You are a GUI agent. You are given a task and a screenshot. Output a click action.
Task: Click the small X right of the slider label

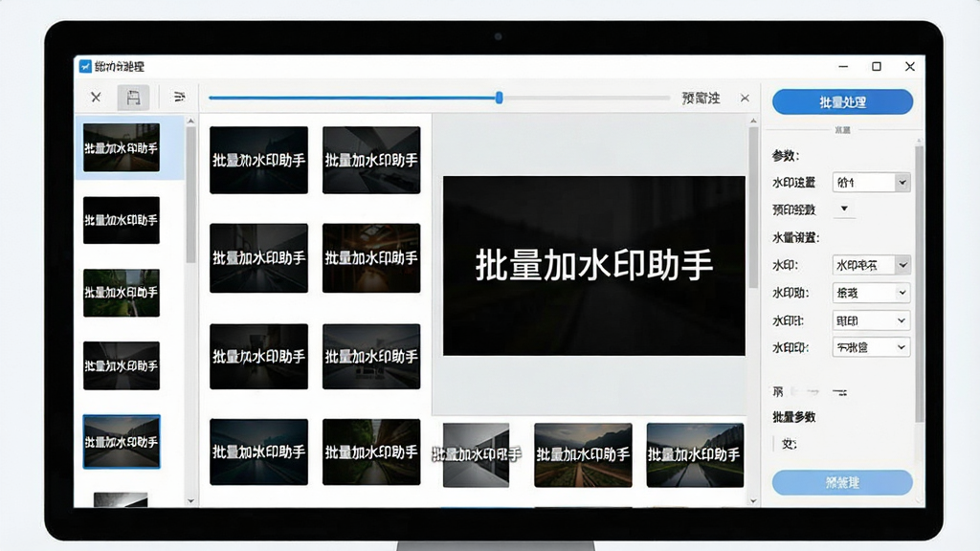click(745, 99)
